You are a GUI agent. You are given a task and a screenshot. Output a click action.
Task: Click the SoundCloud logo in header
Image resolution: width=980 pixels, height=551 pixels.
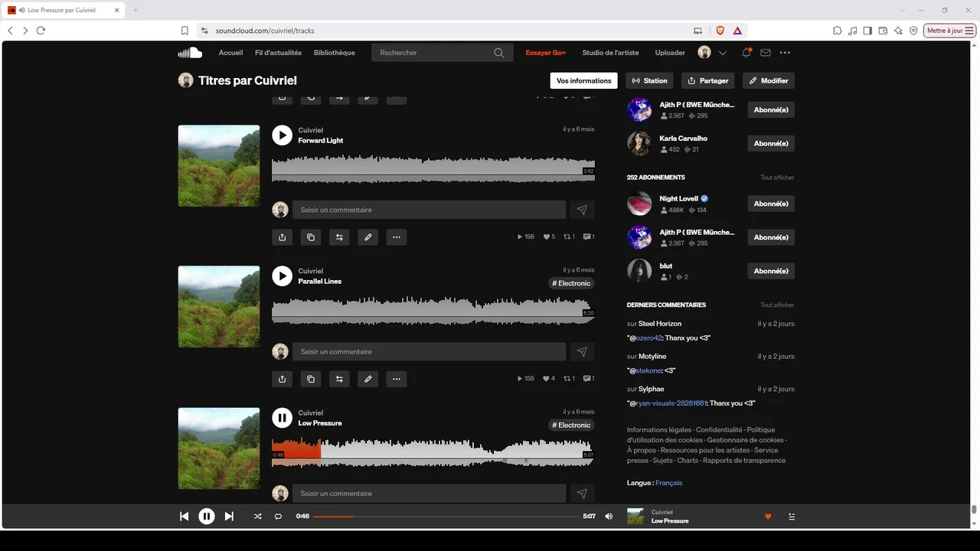pos(190,53)
